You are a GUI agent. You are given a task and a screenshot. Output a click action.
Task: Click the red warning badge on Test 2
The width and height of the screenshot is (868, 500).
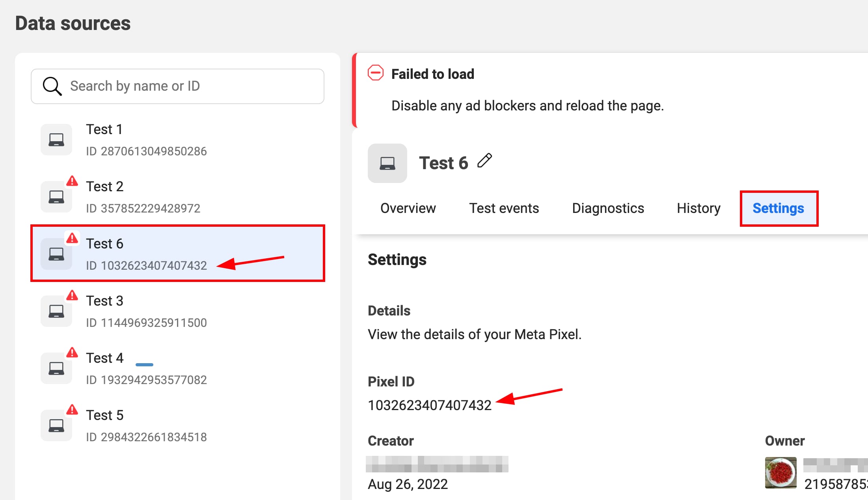[72, 181]
